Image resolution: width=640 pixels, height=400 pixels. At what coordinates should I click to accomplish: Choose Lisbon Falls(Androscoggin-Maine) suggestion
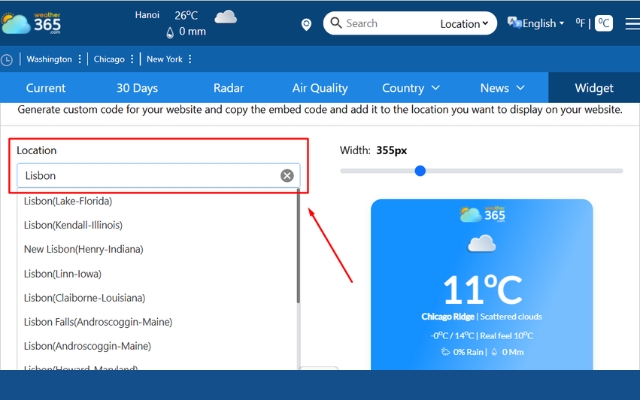pyautogui.click(x=98, y=322)
